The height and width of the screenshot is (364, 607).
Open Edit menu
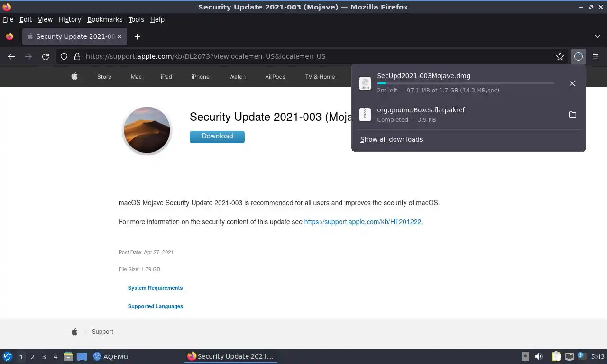(x=26, y=19)
